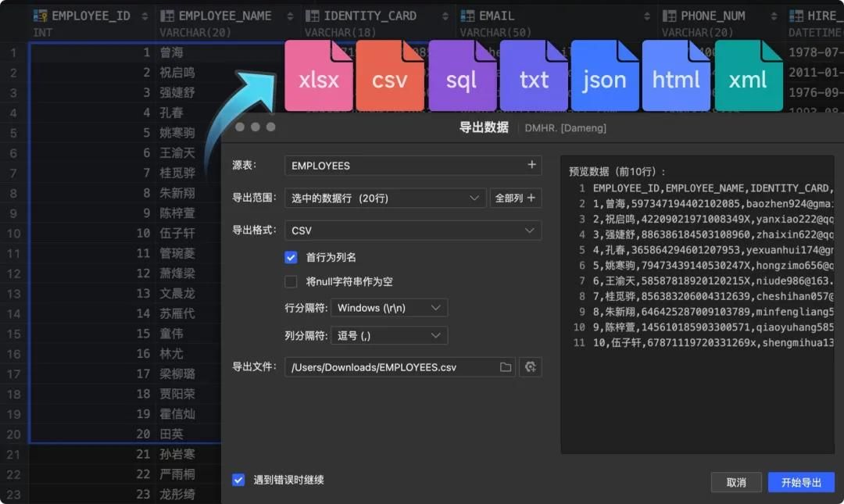Click 开始导出 button
Viewport: 844px width, 504px height.
pos(801,482)
